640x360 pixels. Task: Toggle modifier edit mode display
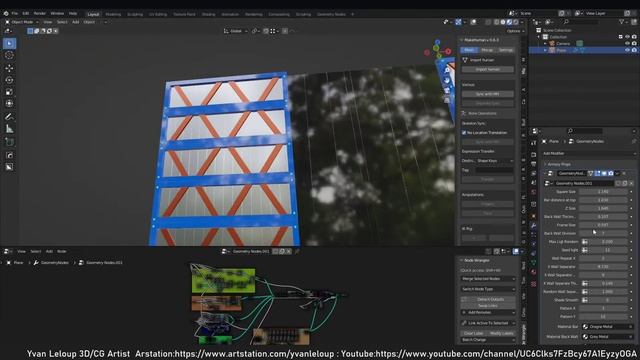coord(598,173)
